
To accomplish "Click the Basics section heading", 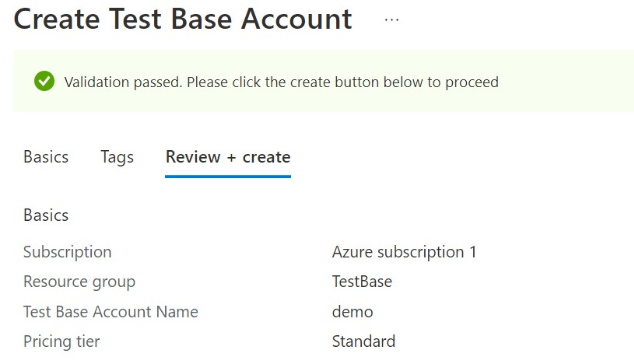I will [x=46, y=215].
